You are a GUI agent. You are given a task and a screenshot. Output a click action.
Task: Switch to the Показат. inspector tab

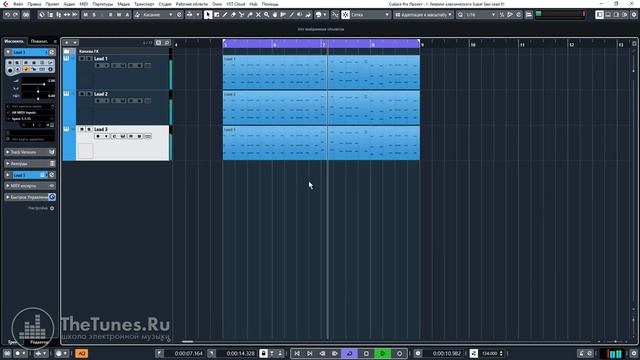[39, 41]
